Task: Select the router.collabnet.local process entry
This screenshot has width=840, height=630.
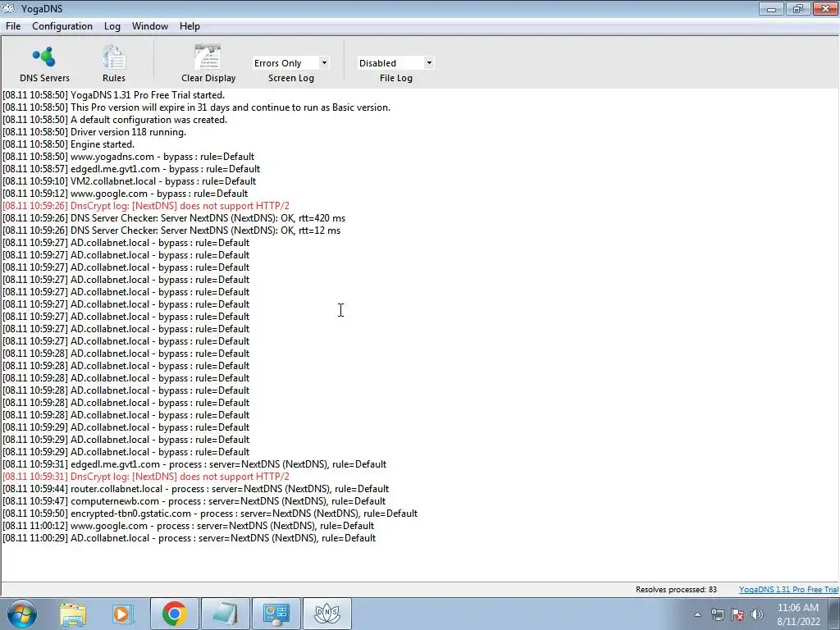Action: (x=195, y=489)
